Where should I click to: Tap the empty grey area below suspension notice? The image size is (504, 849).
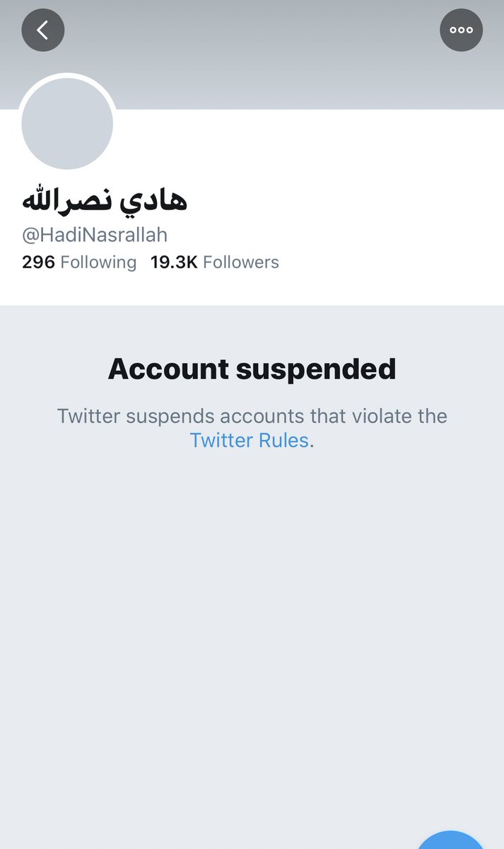click(x=252, y=623)
